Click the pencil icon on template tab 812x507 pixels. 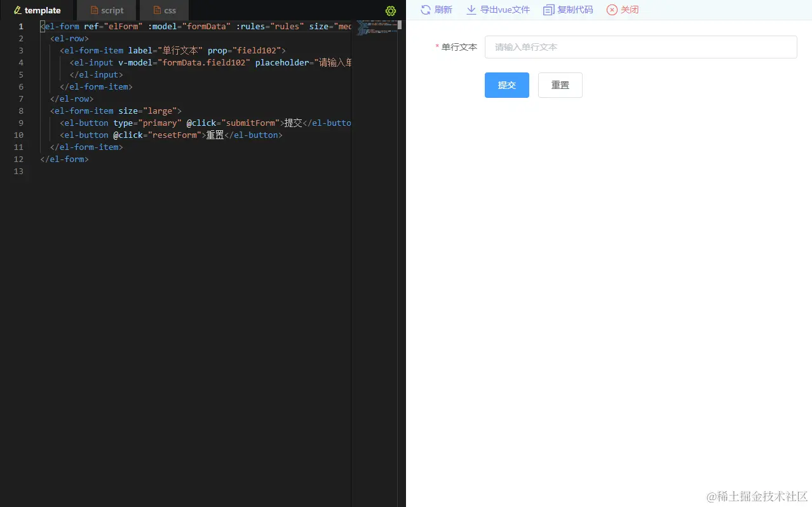pyautogui.click(x=17, y=10)
